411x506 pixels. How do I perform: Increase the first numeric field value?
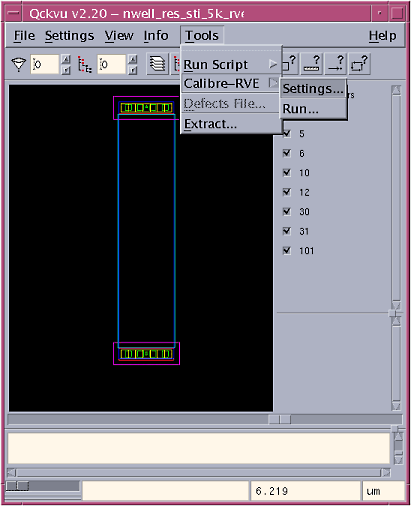click(66, 59)
